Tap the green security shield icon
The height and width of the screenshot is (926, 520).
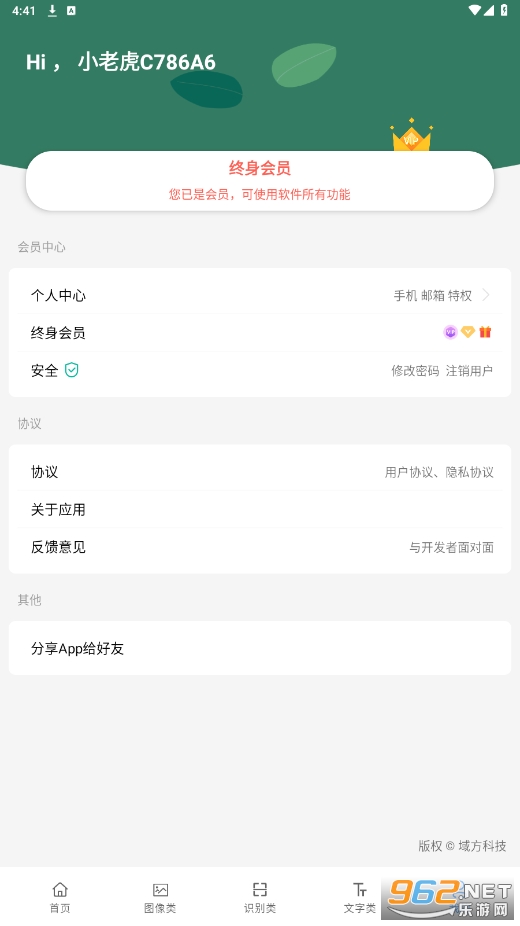click(x=71, y=370)
